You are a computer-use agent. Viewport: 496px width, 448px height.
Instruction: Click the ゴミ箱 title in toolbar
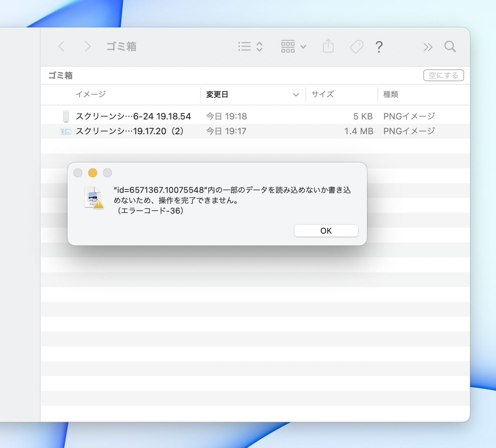[122, 46]
